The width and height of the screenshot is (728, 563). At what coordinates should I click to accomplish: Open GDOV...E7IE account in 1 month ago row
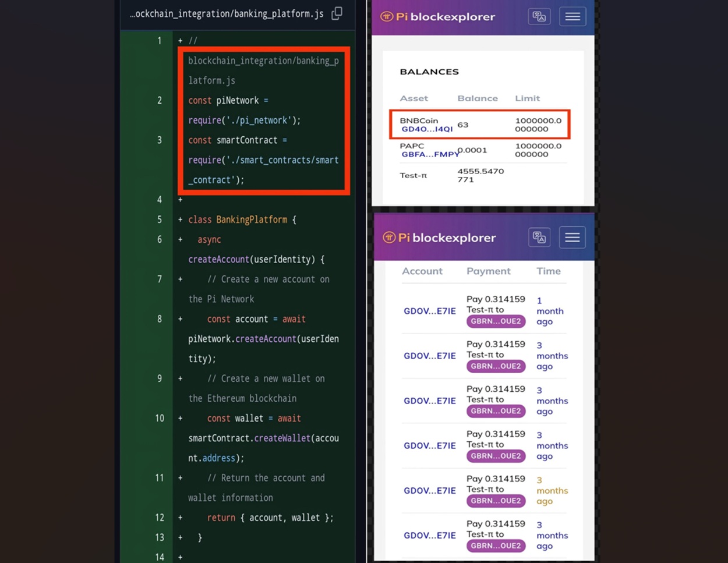(x=430, y=311)
